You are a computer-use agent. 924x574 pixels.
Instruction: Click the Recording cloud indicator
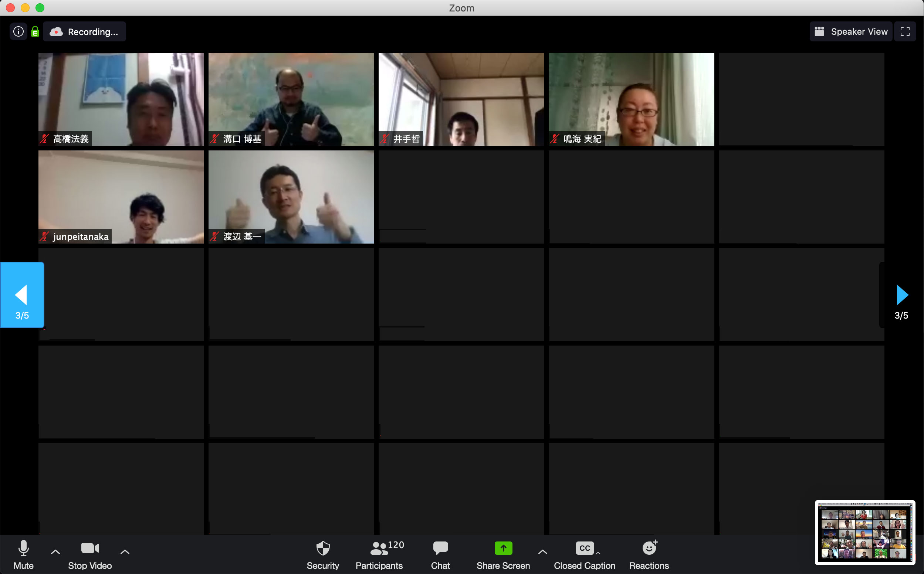click(84, 31)
